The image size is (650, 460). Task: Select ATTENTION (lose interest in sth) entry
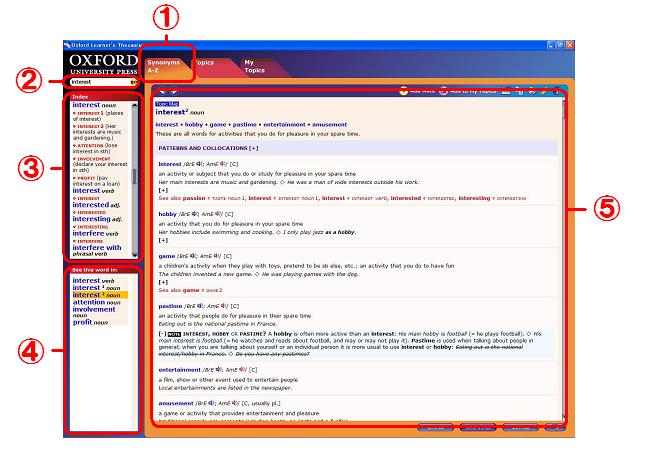click(x=95, y=148)
